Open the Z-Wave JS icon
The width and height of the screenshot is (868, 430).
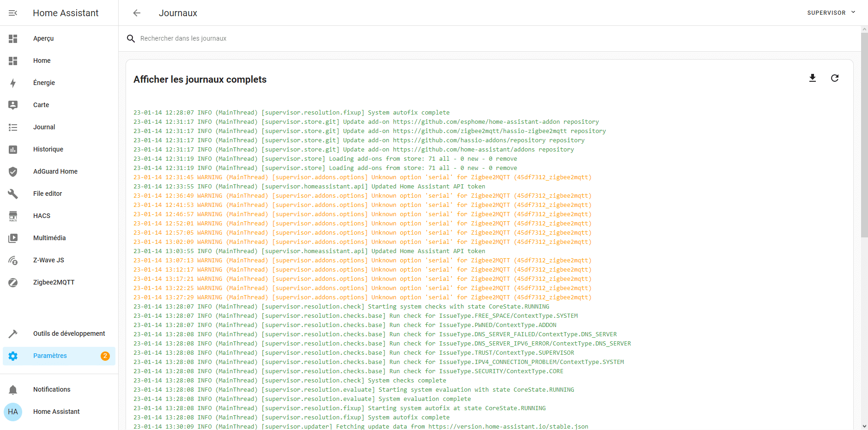(x=13, y=260)
